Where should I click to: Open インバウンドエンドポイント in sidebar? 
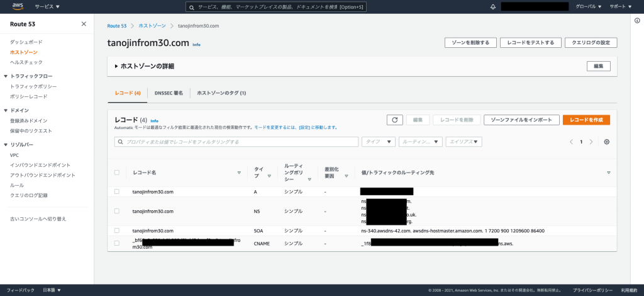point(40,165)
